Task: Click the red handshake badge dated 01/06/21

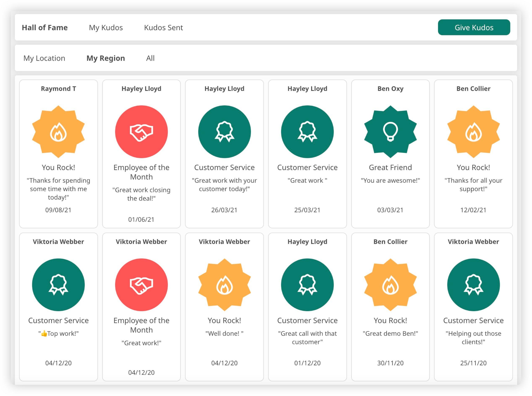Action: pyautogui.click(x=141, y=132)
